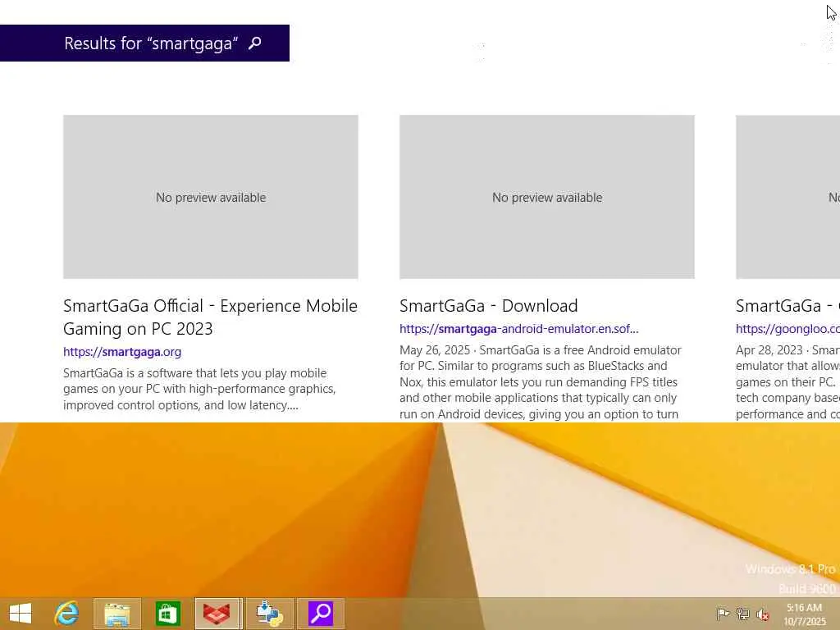
Task: Visit the smartgaga-android-emulator.en.sof... link
Action: 519,329
